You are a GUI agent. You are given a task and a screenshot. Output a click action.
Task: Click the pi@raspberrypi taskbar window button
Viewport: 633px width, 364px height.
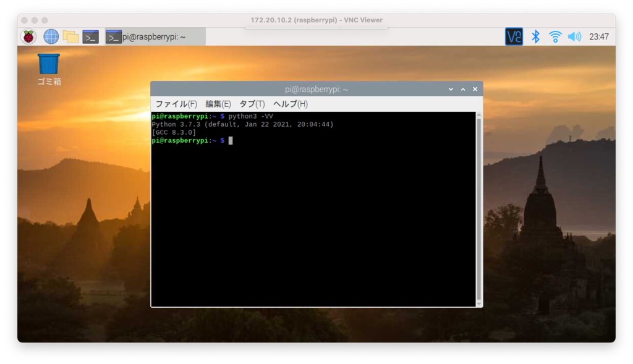(x=155, y=36)
